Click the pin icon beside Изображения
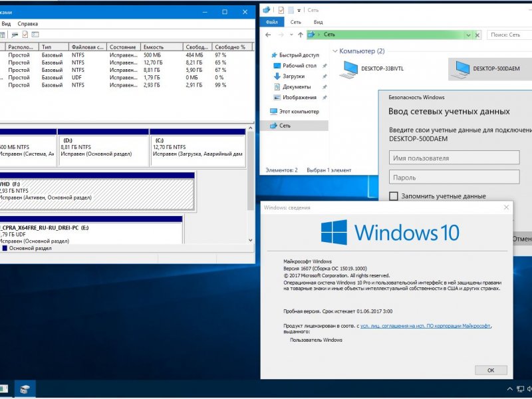This screenshot has width=532, height=399. 325,97
